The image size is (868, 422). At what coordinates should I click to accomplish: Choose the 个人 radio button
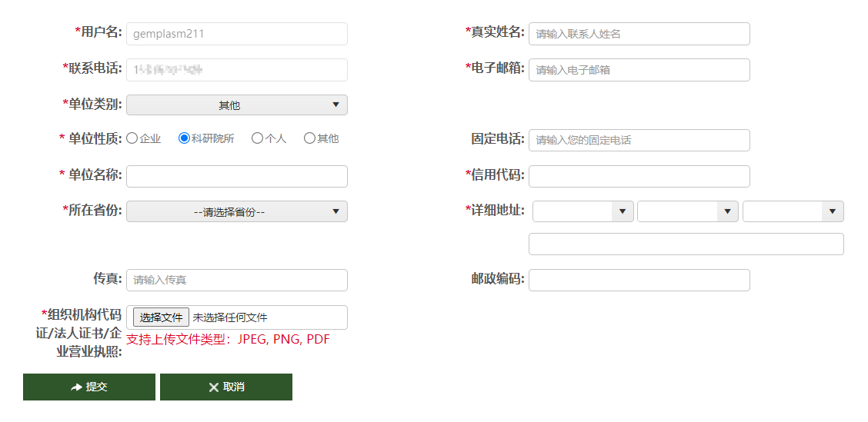pos(257,139)
